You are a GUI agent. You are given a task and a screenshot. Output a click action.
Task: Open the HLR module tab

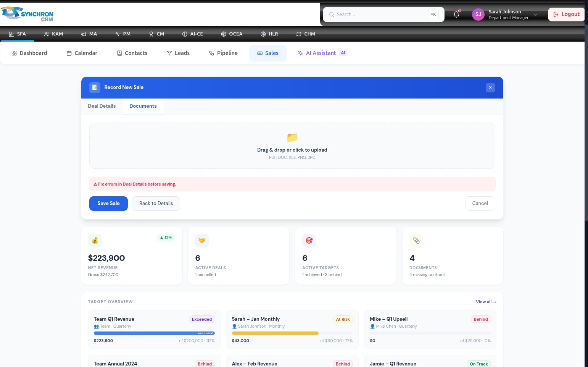269,34
